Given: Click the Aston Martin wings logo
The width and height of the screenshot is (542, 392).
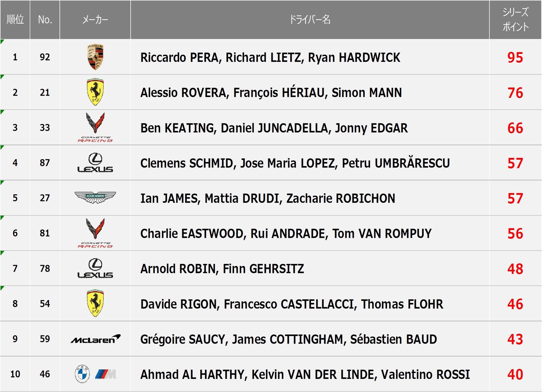Looking at the screenshot, I should pyautogui.click(x=95, y=197).
